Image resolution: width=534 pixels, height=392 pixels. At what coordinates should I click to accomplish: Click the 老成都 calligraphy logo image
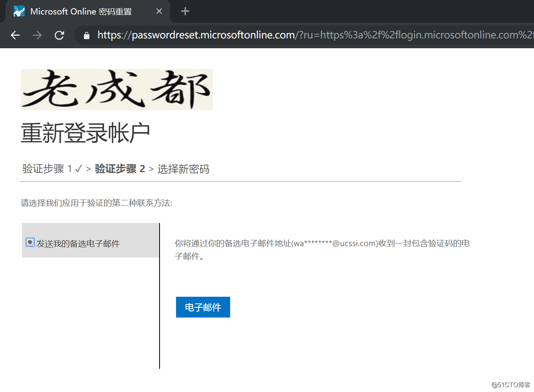pos(117,89)
